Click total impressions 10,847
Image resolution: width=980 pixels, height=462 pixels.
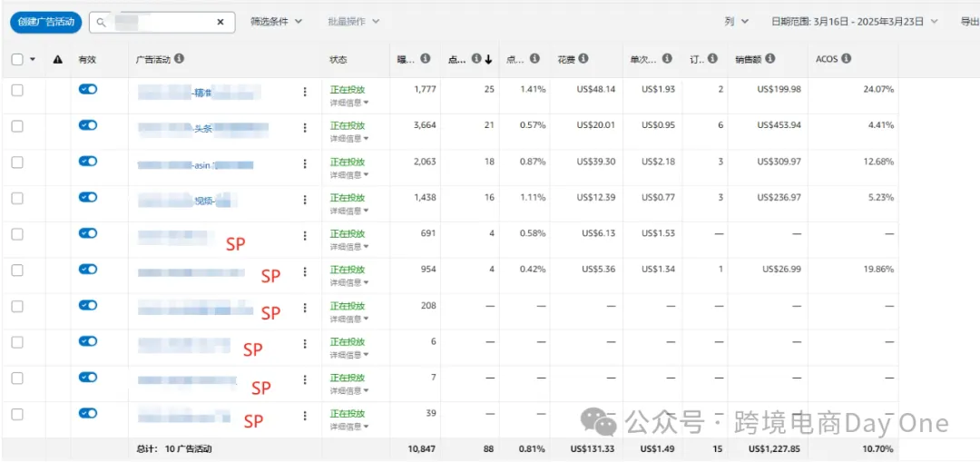click(x=424, y=449)
